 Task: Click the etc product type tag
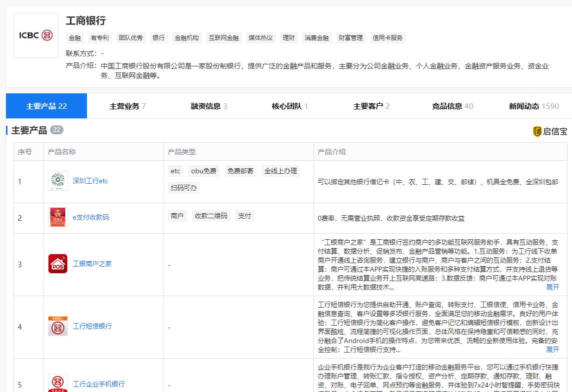pos(175,171)
